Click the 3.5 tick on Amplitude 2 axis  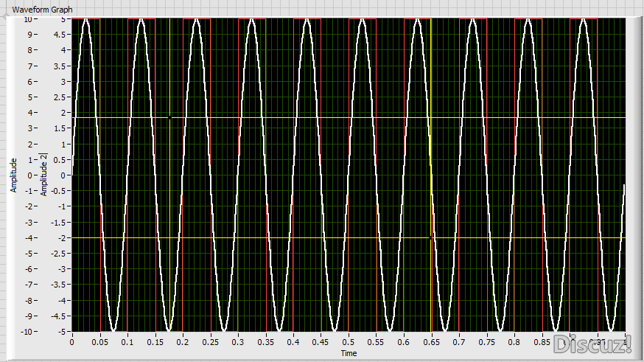60,66
